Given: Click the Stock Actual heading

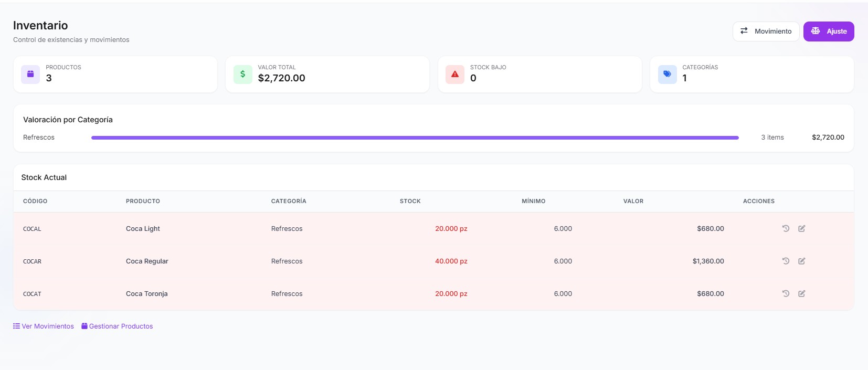Looking at the screenshot, I should pos(44,177).
